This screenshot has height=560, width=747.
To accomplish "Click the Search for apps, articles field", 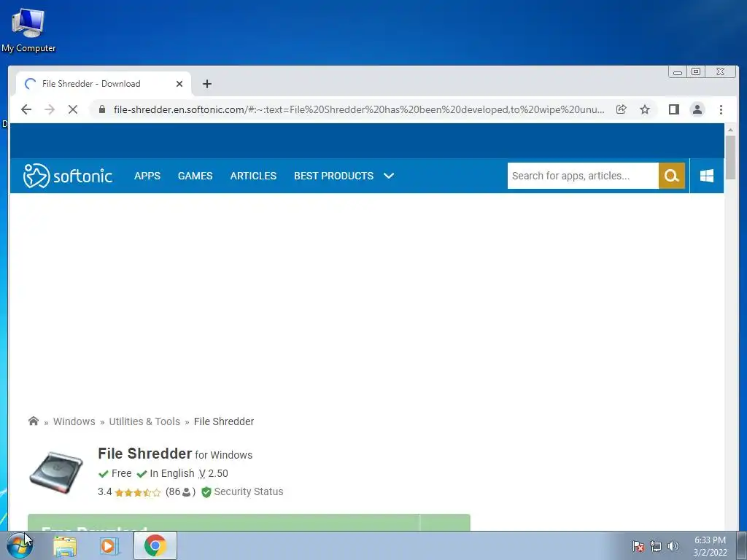I will 583,176.
